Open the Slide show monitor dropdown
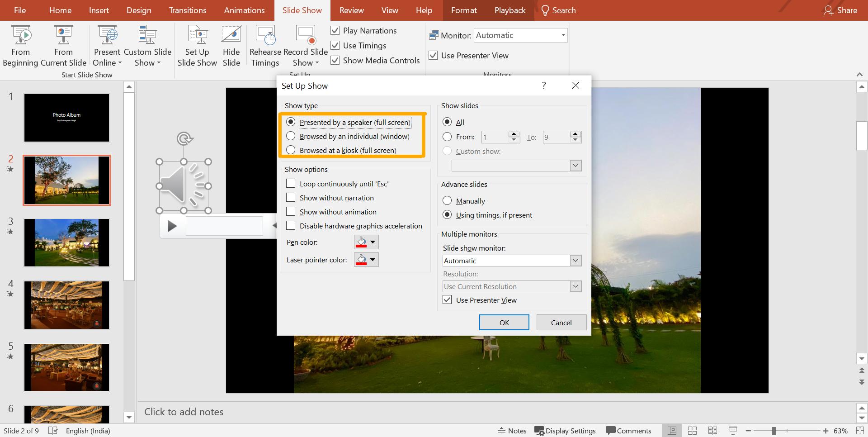This screenshot has width=868, height=437. (575, 261)
